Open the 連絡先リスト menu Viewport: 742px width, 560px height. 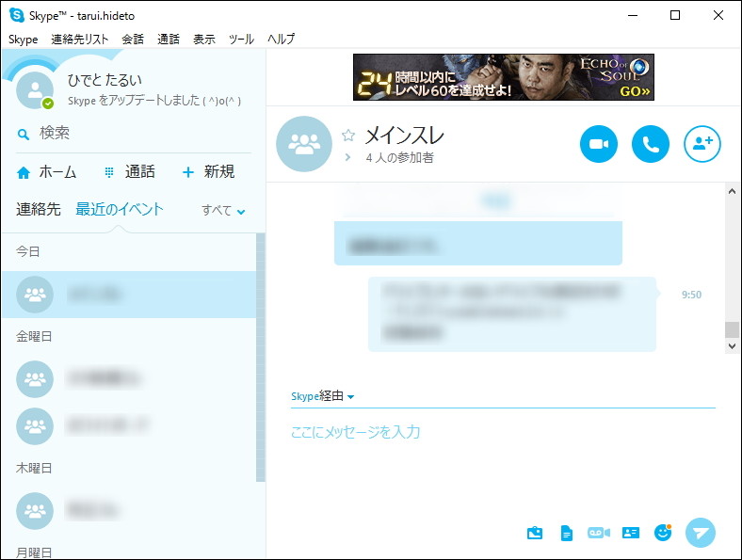point(79,39)
